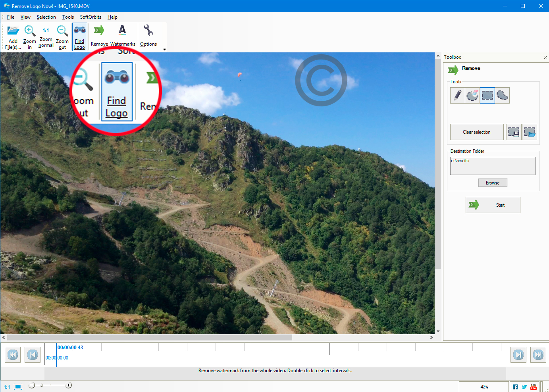Viewport: 549px width, 392px height.
Task: Open the SoftOrbits menu
Action: (91, 17)
